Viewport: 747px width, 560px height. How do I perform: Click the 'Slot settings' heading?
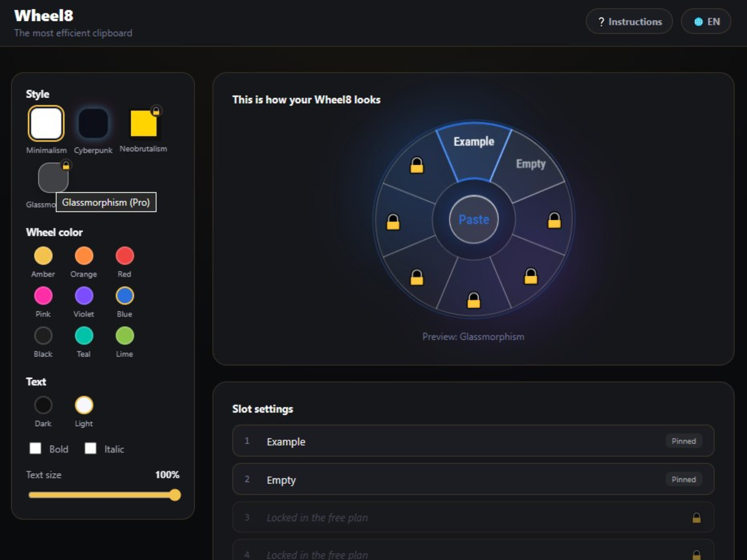pyautogui.click(x=263, y=409)
